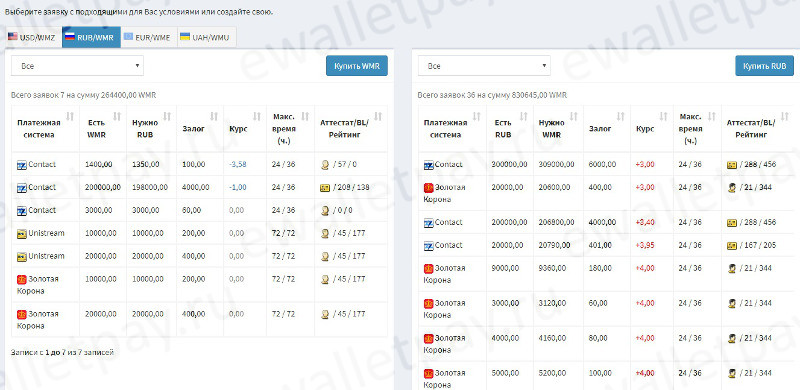Click attestat card icon in 209 / 138 row
The height and width of the screenshot is (390, 800).
[324, 188]
